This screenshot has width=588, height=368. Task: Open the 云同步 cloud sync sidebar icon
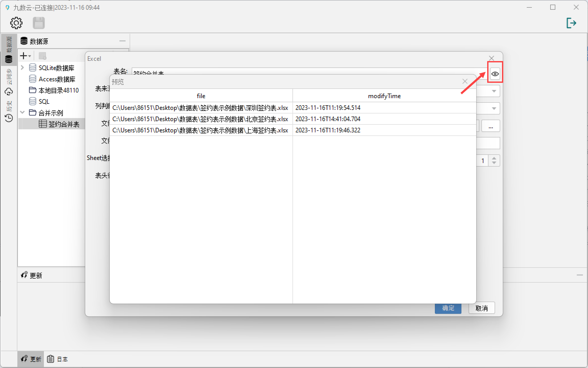click(9, 91)
